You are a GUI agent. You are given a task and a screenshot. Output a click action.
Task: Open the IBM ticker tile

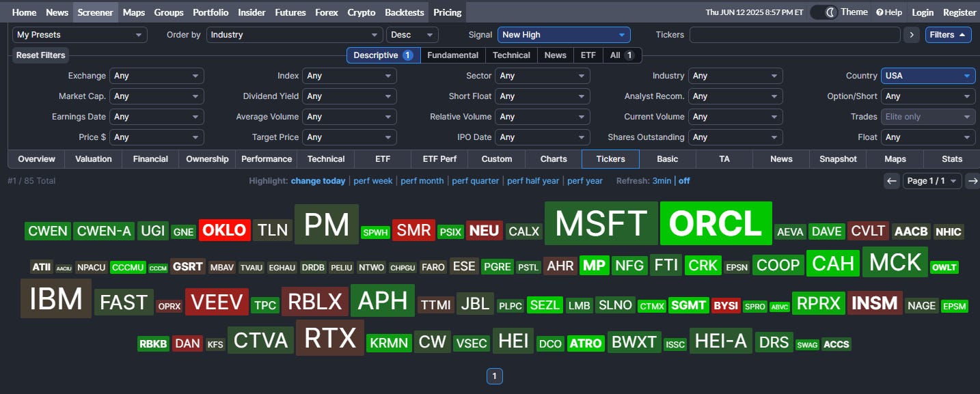coord(56,298)
